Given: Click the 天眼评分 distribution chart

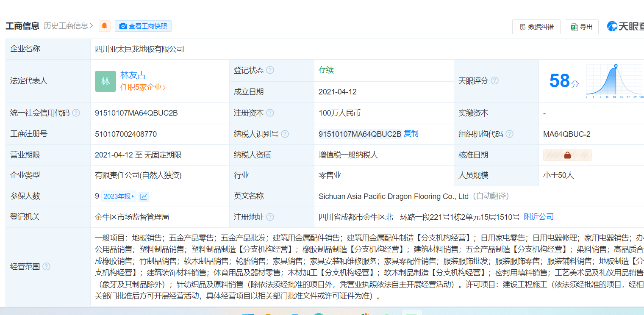Looking at the screenshot, I should click(615, 81).
